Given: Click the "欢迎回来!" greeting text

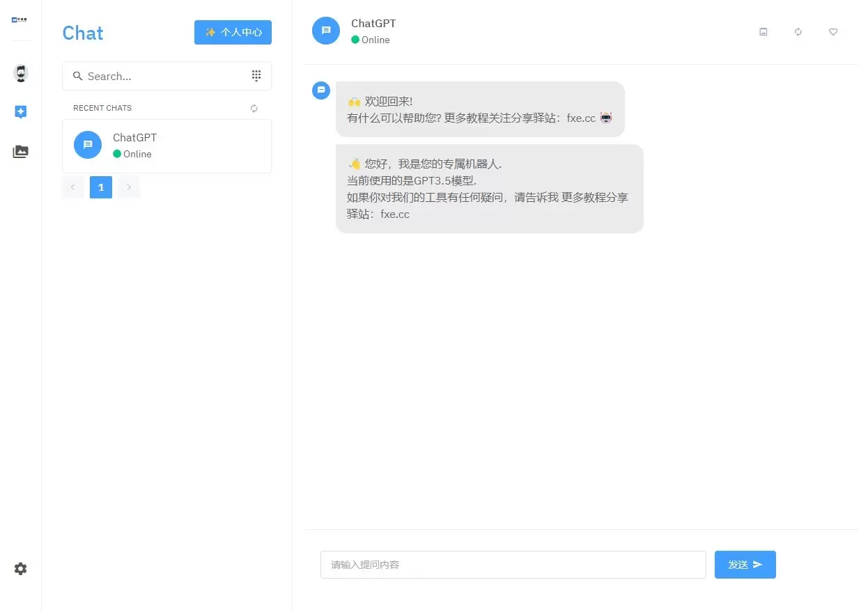Looking at the screenshot, I should pyautogui.click(x=389, y=102).
